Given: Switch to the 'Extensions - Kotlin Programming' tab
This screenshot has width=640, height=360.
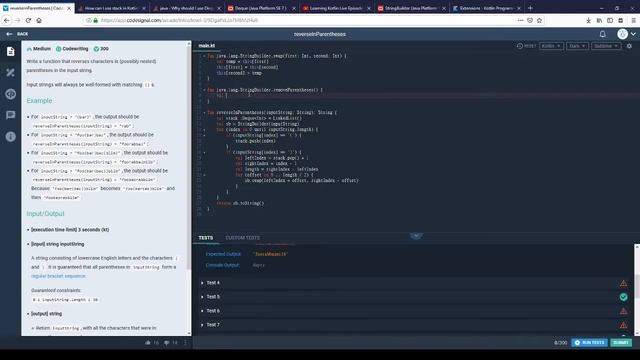Looking at the screenshot, I should 487,8.
